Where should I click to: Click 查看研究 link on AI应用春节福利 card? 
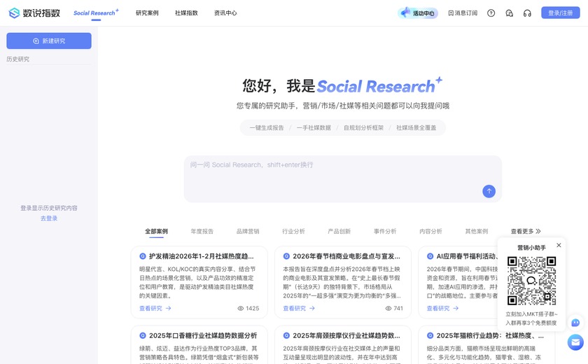(x=442, y=308)
